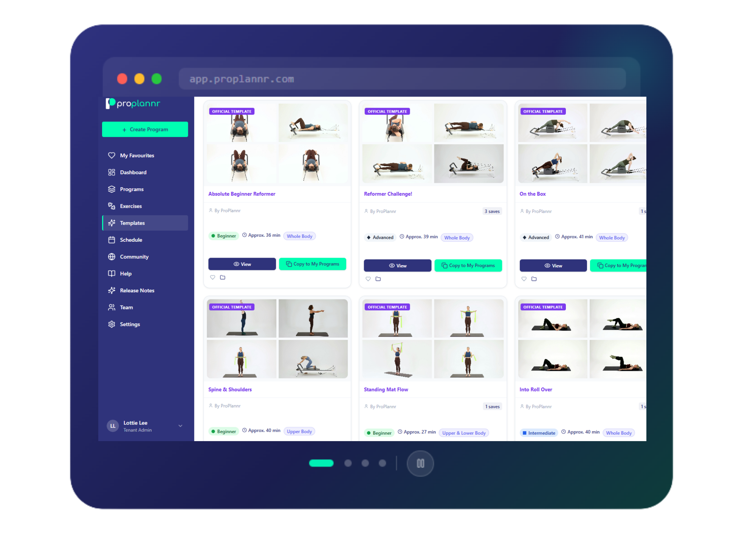View the Reformer Challenge! template
The width and height of the screenshot is (756, 534).
pos(397,265)
